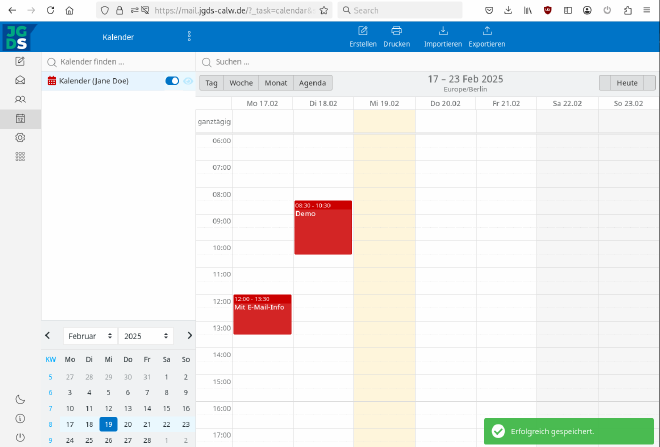The width and height of the screenshot is (660, 447).
Task: Bookmark this page with star icon
Action: [x=324, y=10]
